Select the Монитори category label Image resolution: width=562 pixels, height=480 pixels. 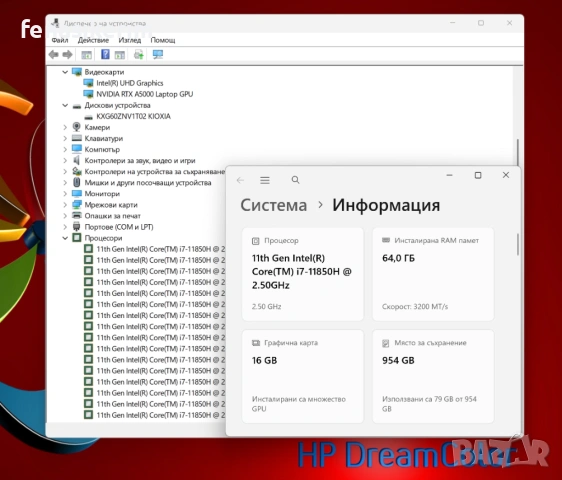[102, 194]
